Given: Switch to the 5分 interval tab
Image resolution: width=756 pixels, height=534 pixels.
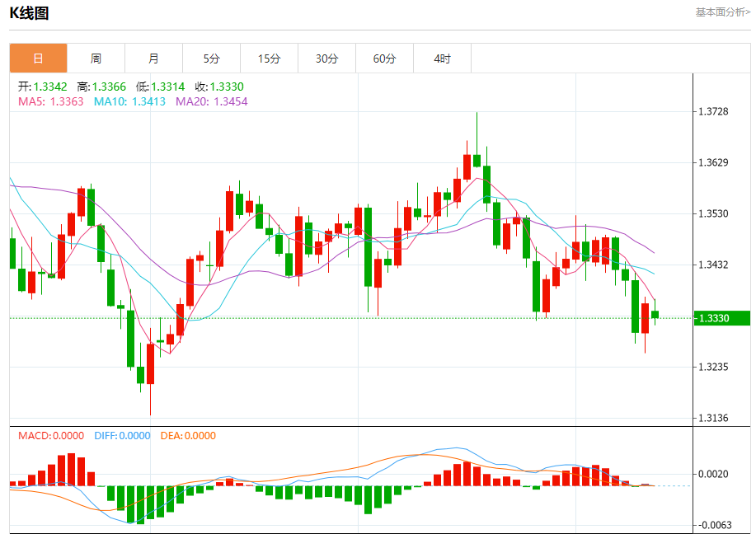Looking at the screenshot, I should click(211, 59).
